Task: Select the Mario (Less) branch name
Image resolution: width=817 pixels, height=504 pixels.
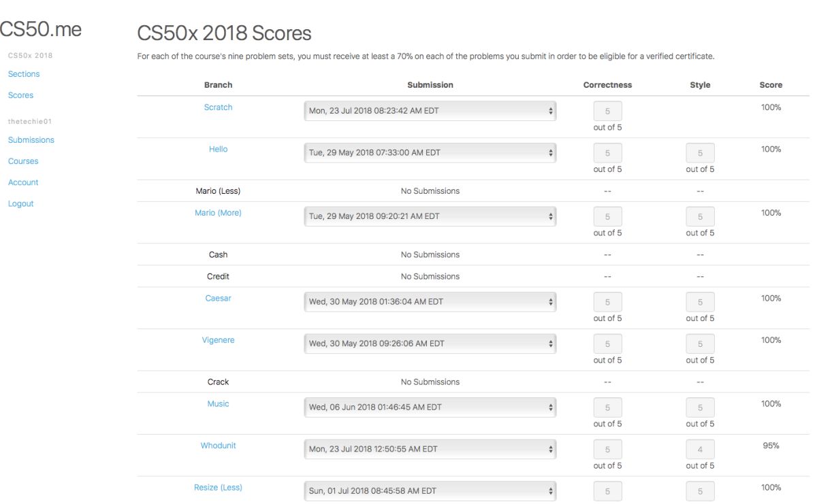Action: (x=218, y=191)
